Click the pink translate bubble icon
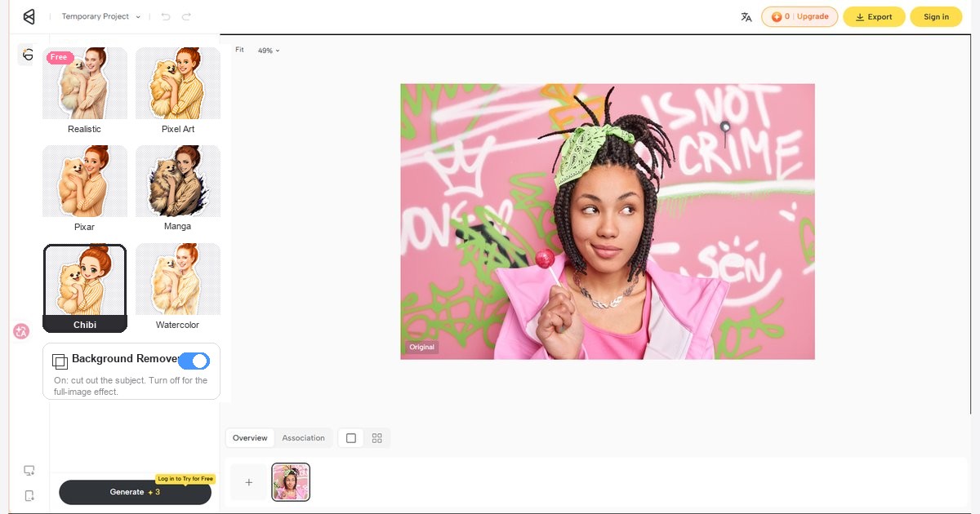The height and width of the screenshot is (514, 980). point(21,331)
